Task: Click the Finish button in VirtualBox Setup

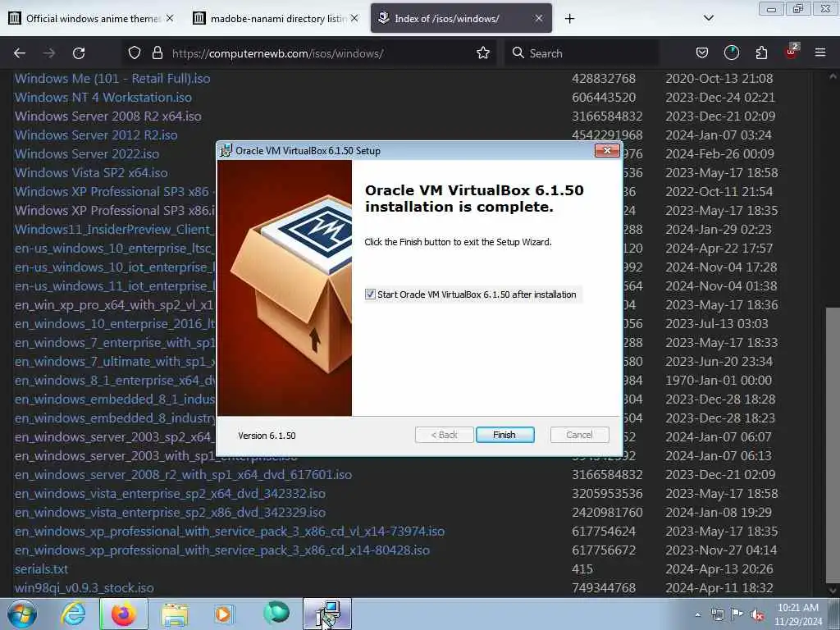Action: click(x=504, y=435)
